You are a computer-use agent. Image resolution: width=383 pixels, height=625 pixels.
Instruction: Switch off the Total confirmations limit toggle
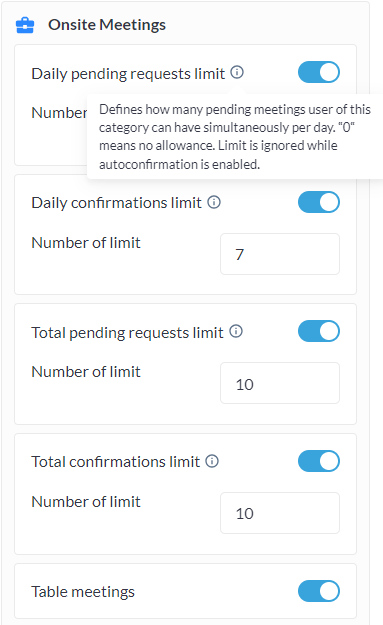coord(319,461)
